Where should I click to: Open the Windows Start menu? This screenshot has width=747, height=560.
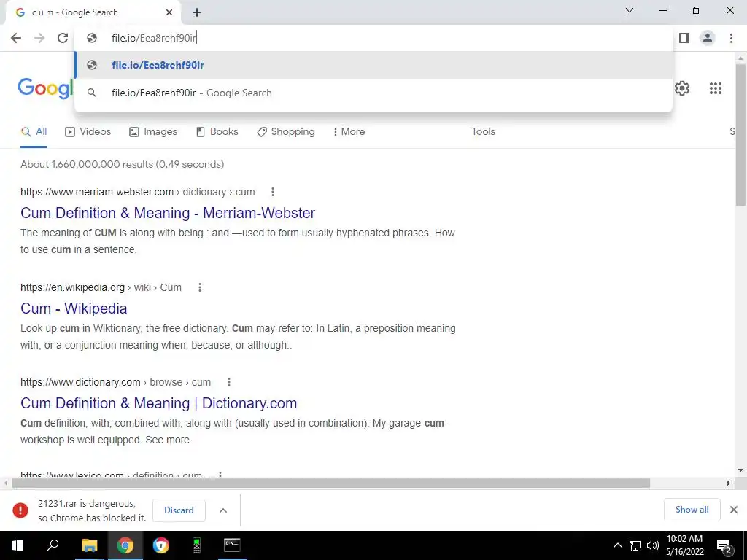(x=18, y=545)
